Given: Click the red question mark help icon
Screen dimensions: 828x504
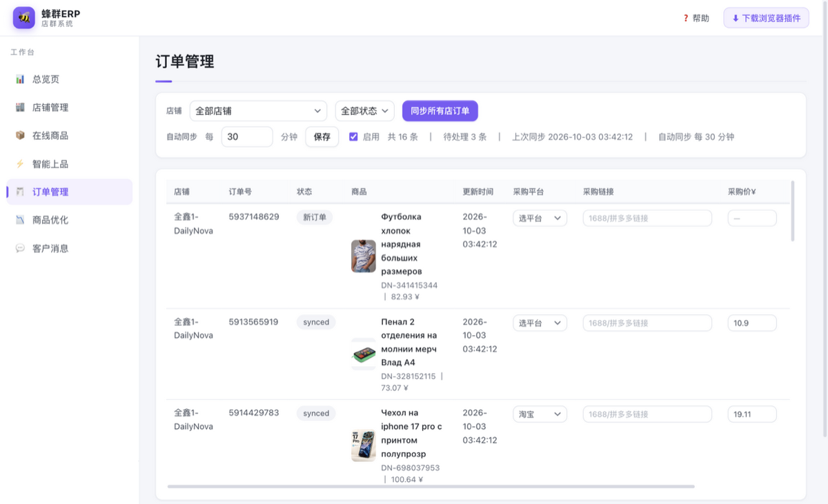Looking at the screenshot, I should click(686, 19).
